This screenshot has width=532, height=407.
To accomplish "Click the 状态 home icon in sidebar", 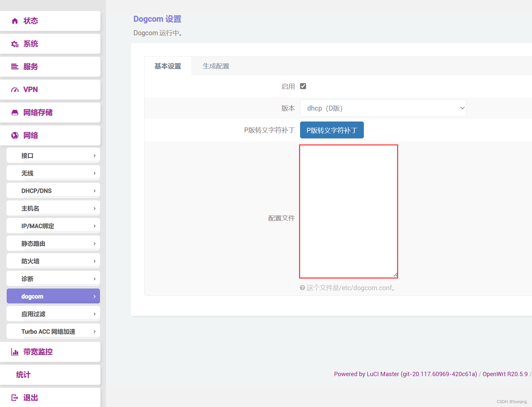I will tap(15, 21).
